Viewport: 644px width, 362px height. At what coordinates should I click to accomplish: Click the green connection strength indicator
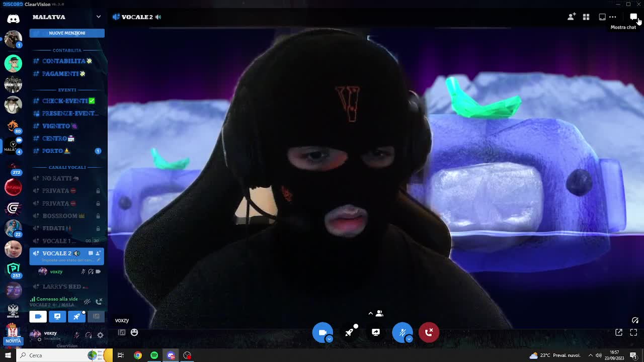coord(33,299)
